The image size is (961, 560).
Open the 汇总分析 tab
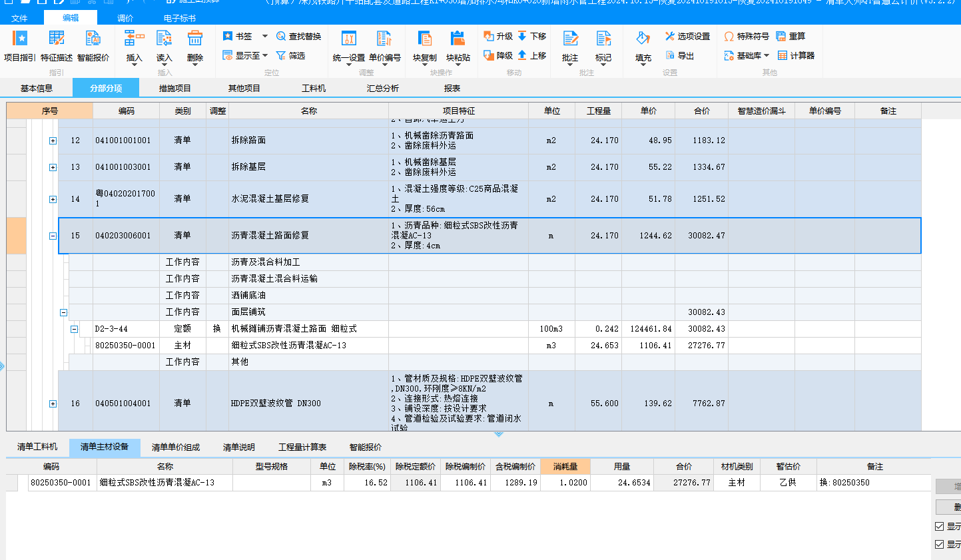(382, 88)
